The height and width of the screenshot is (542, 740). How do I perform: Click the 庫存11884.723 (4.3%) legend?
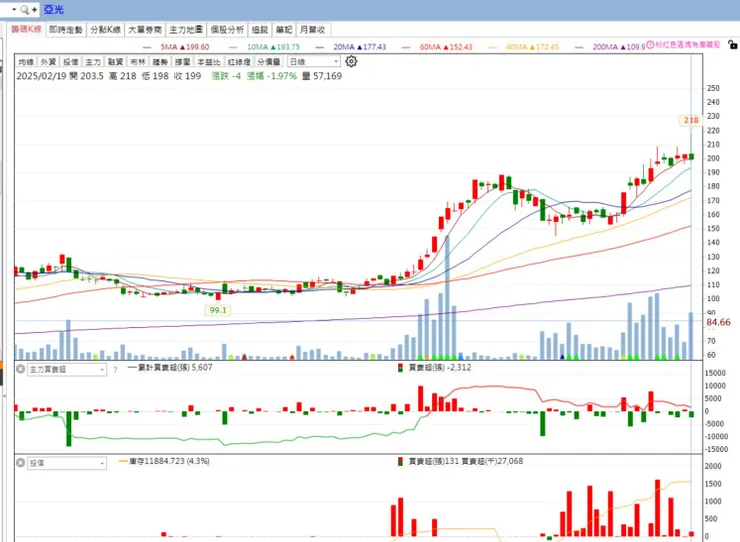pyautogui.click(x=165, y=461)
